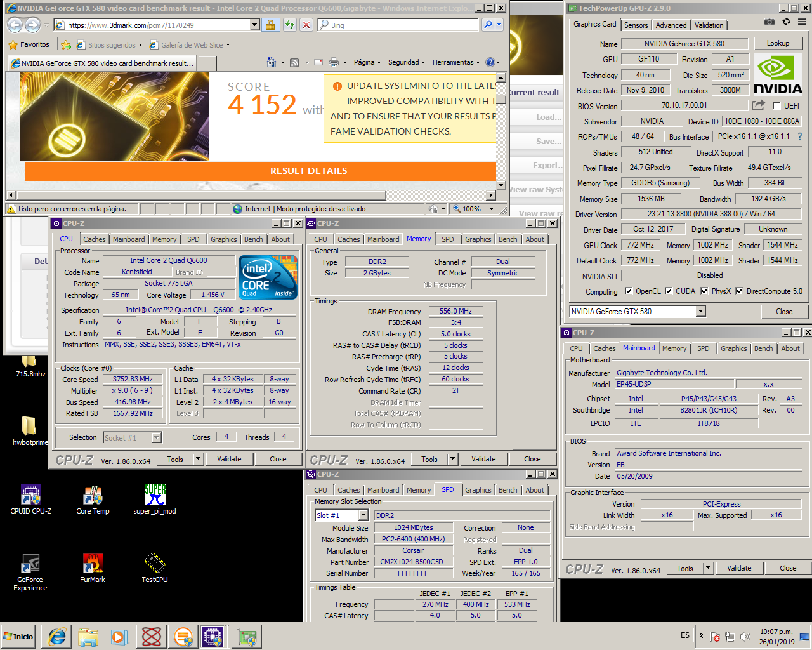812x650 pixels.
Task: Toggle the CUDA checkbox
Action: [669, 291]
